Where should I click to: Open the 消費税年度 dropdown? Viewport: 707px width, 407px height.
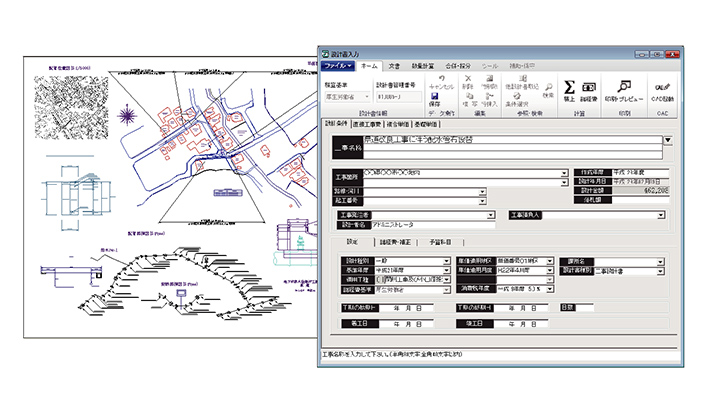550,289
